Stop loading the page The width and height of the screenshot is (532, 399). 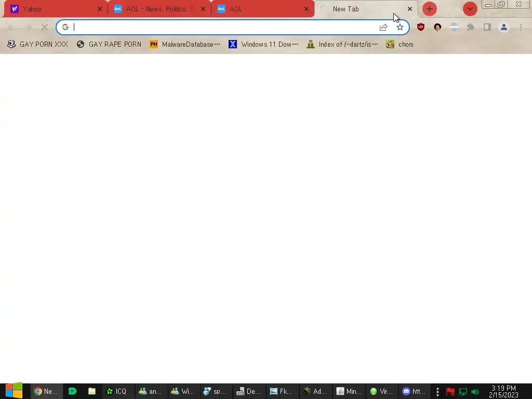tap(45, 27)
